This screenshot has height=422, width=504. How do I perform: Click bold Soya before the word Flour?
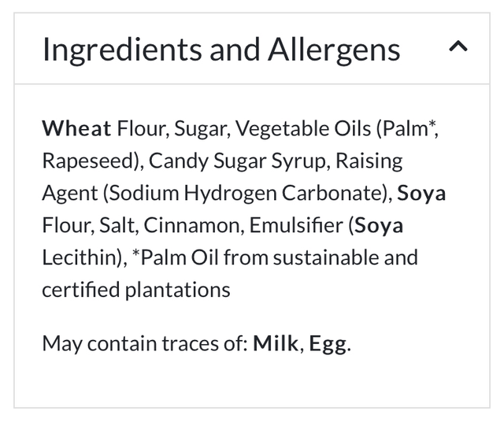(421, 193)
